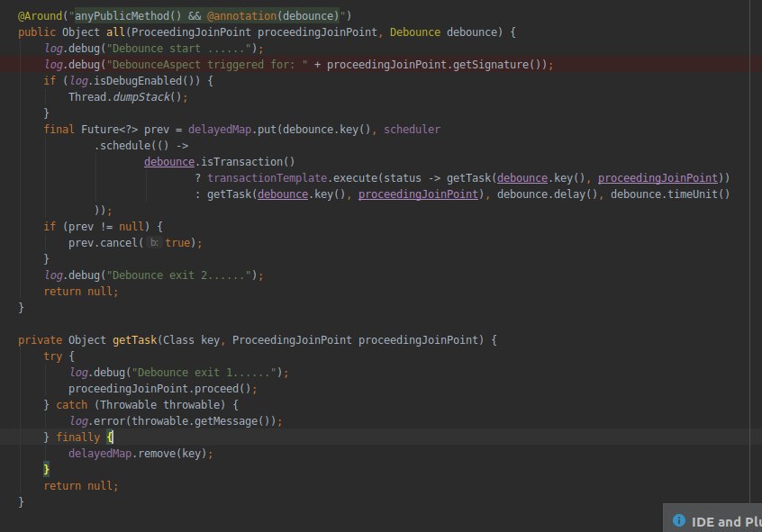762x532 pixels.
Task: Click the scheduler field reference
Action: coord(413,130)
